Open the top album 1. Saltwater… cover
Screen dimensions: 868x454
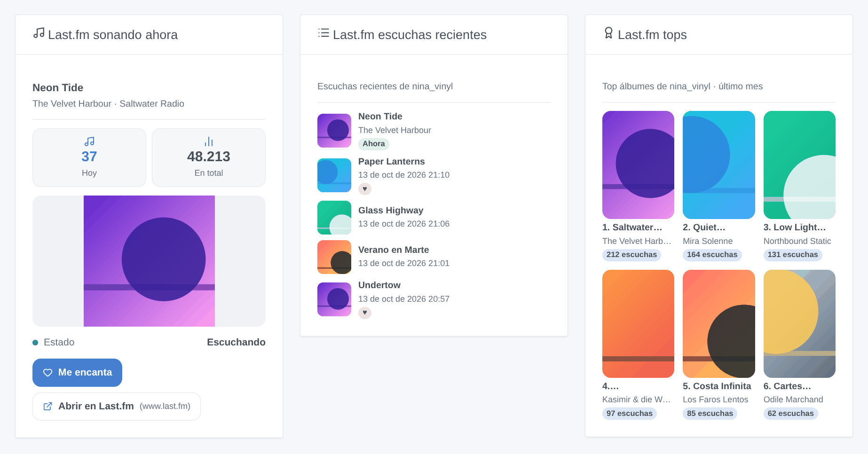click(x=638, y=165)
